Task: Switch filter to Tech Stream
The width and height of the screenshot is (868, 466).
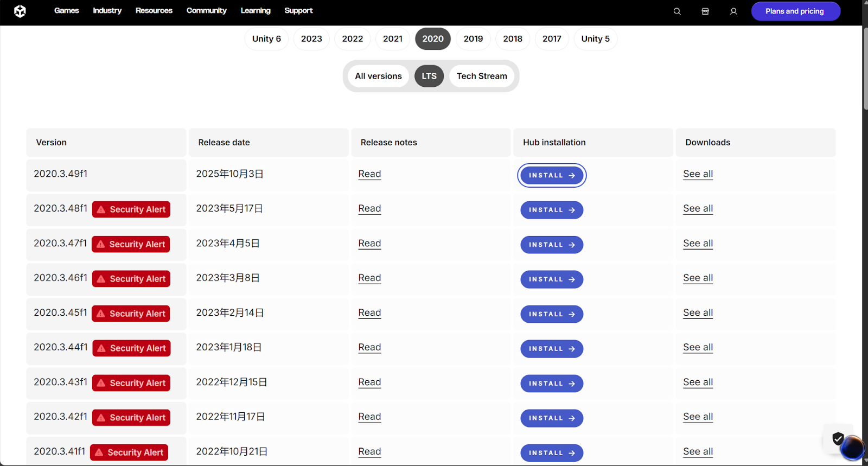Action: (482, 76)
